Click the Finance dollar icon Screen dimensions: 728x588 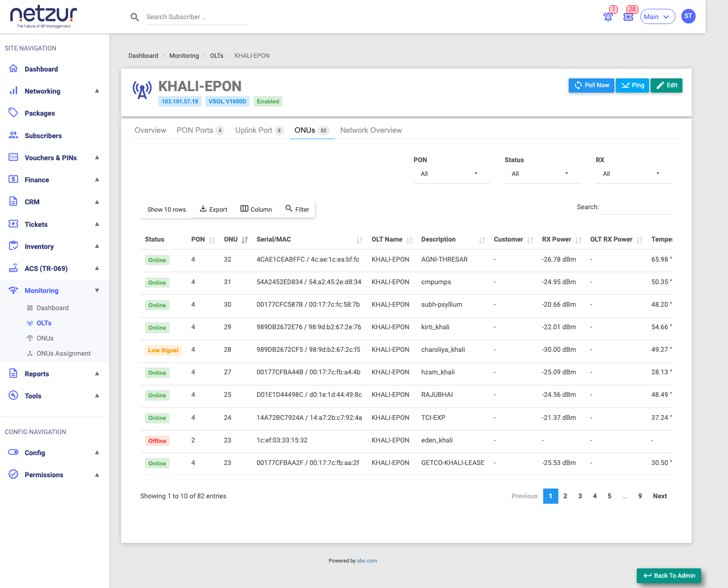[14, 179]
